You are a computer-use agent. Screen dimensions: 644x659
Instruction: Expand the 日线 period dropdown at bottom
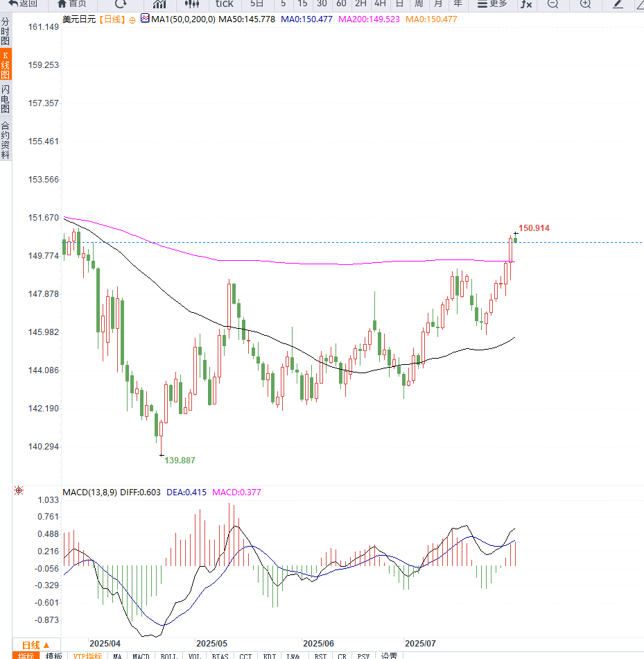[x=36, y=645]
